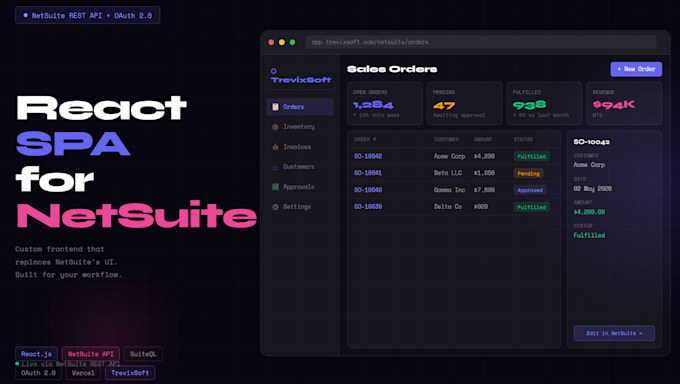
Task: Click Acme Corp in the orders table
Action: click(449, 156)
